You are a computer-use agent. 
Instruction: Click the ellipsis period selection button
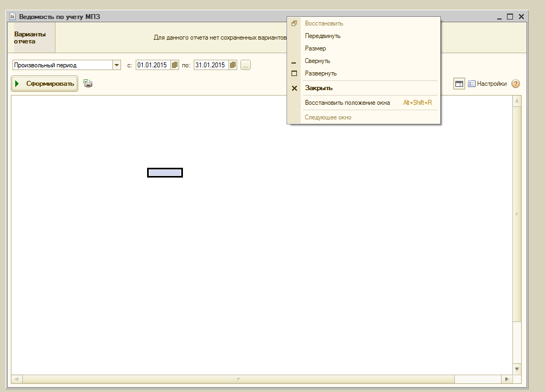(245, 65)
